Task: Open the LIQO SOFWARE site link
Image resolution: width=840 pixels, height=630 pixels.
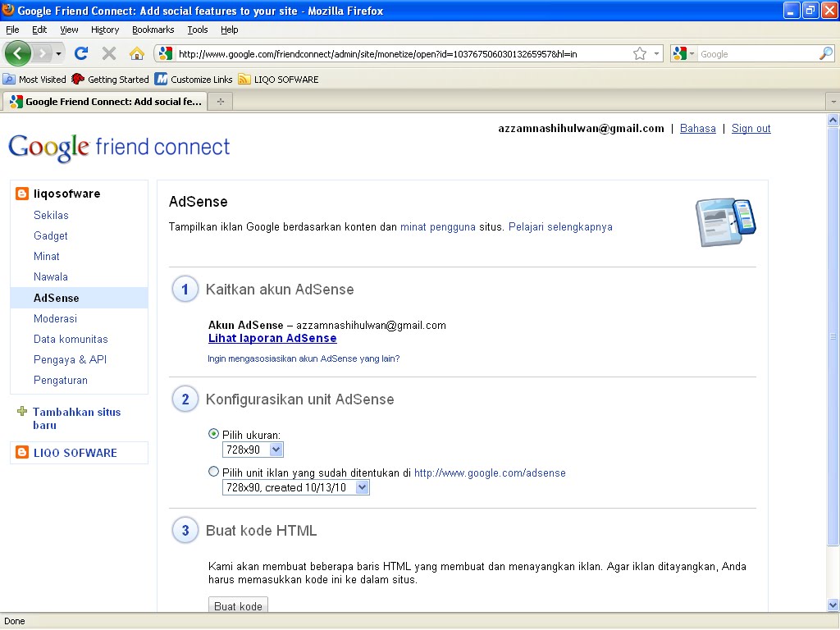Action: point(75,453)
